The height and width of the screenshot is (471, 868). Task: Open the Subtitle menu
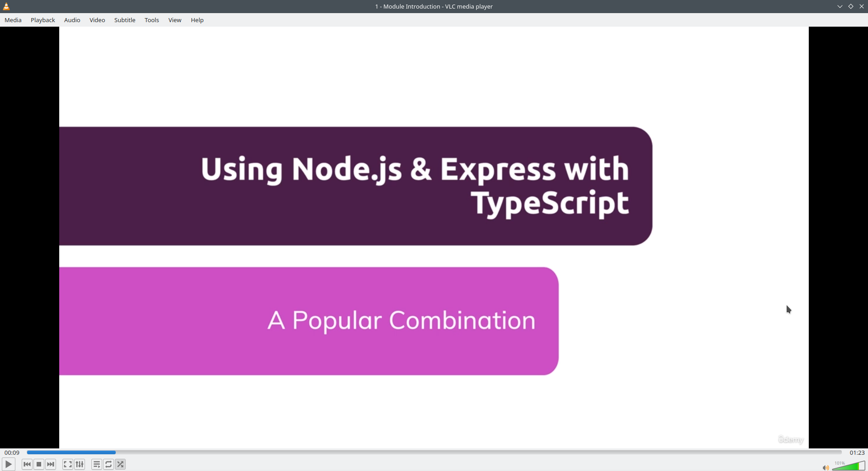(125, 20)
